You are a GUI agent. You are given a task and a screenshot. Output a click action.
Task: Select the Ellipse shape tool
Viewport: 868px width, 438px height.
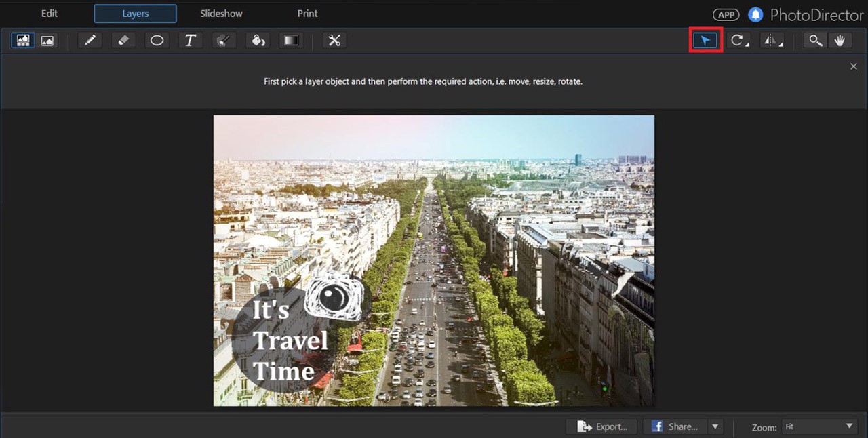coord(157,41)
